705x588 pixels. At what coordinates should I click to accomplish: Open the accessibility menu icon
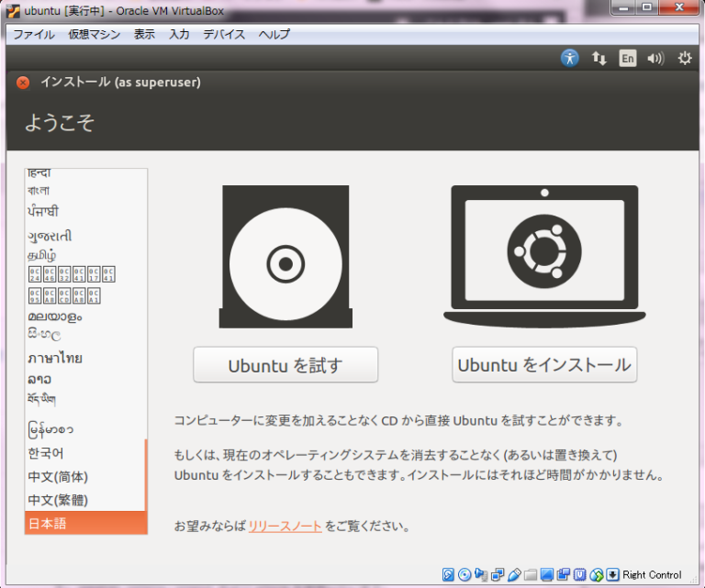tap(570, 58)
